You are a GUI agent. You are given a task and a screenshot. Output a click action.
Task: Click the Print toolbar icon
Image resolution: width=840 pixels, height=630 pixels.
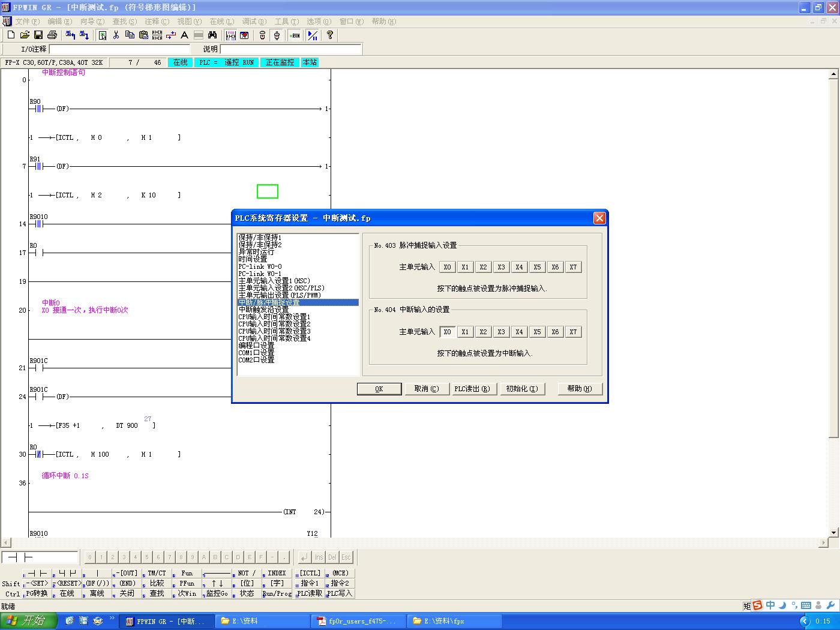52,35
